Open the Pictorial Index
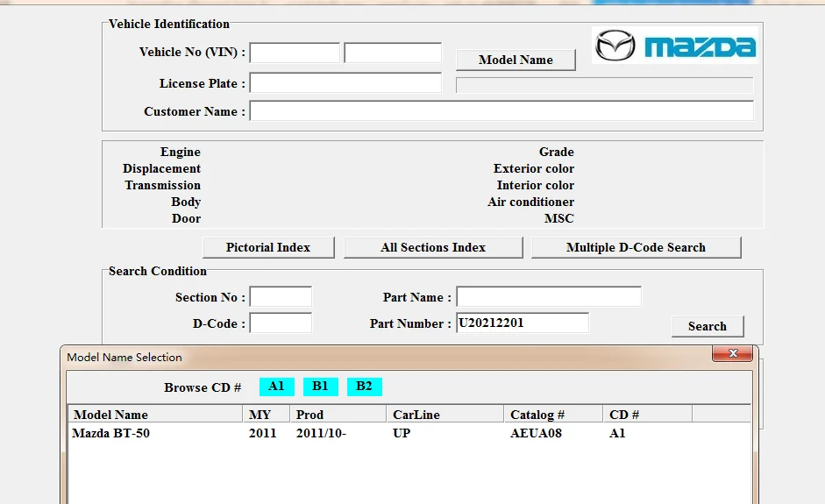825x504 pixels. point(268,248)
